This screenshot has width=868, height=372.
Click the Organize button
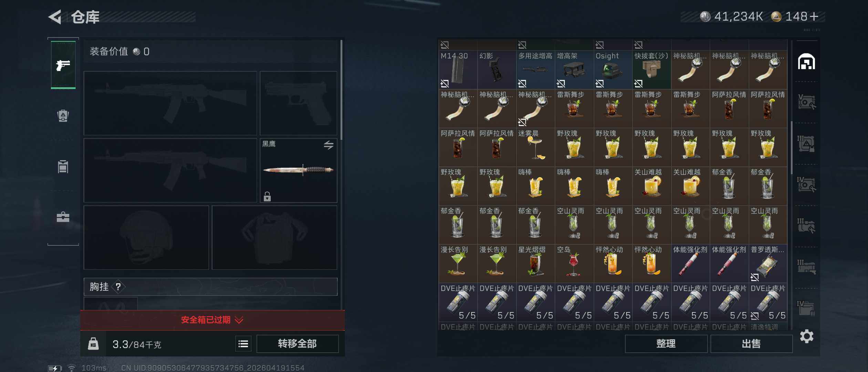coord(666,343)
